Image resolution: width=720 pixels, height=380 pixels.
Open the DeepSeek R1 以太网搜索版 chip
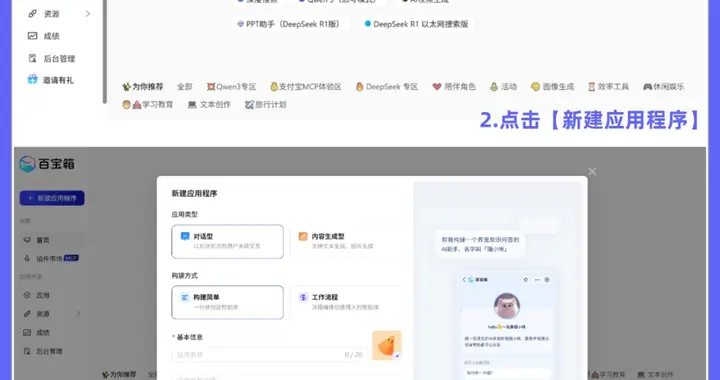(x=417, y=24)
